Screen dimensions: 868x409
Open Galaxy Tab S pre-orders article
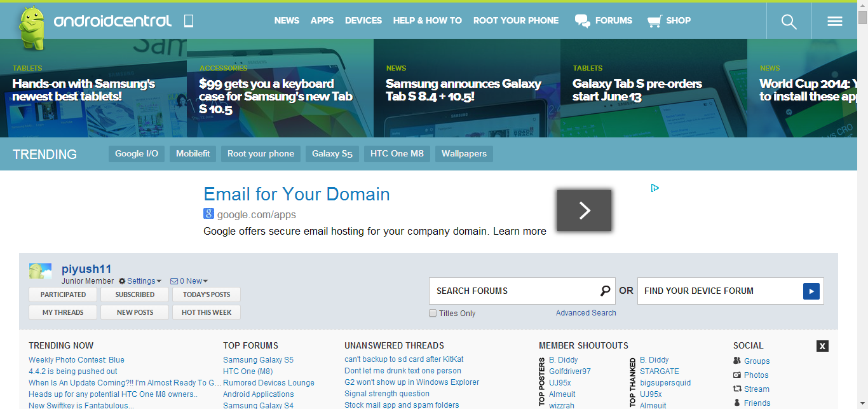tap(637, 90)
